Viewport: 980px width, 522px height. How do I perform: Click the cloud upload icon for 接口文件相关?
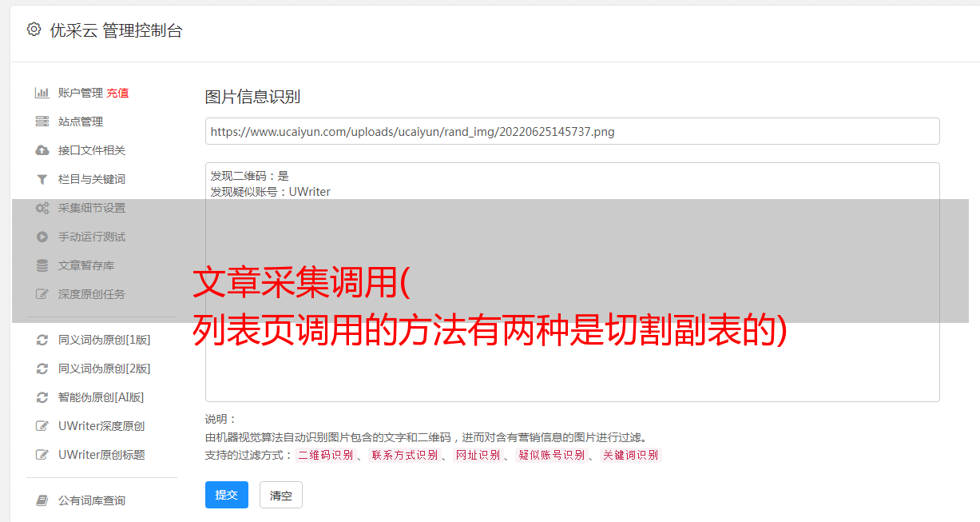(x=42, y=150)
